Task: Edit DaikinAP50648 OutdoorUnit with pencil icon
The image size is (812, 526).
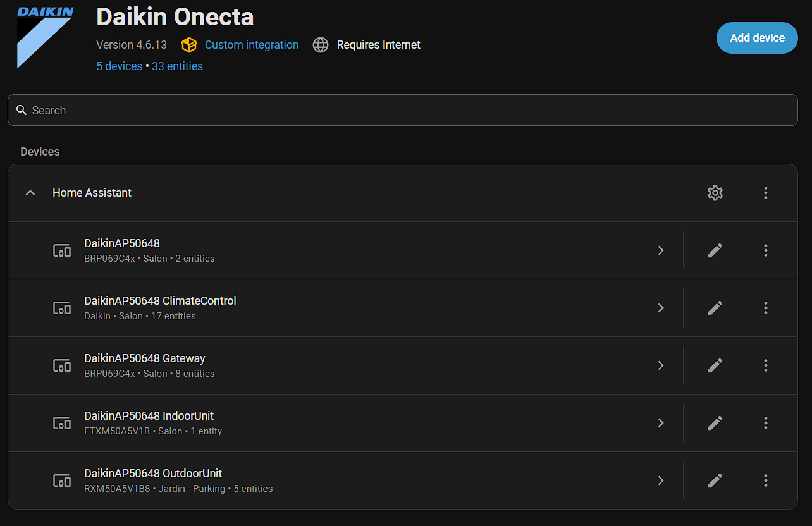Action: [715, 480]
